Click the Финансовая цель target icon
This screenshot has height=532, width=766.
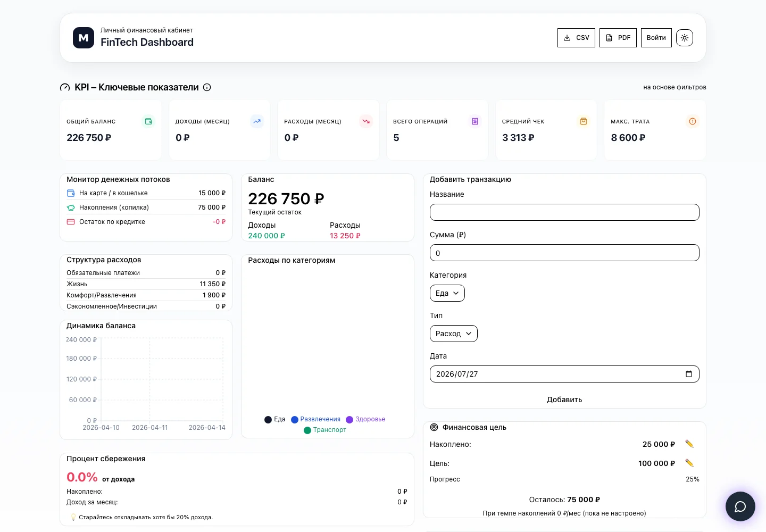pos(434,427)
